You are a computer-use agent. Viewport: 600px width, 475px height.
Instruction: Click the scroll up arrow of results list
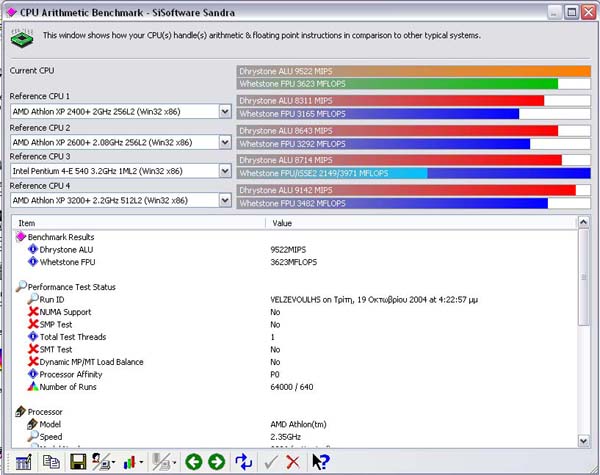[x=583, y=222]
